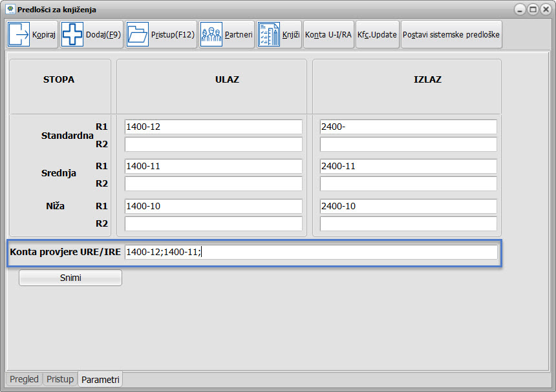
Task: Click Standardna R2 ULAZ empty field
Action: click(x=213, y=144)
